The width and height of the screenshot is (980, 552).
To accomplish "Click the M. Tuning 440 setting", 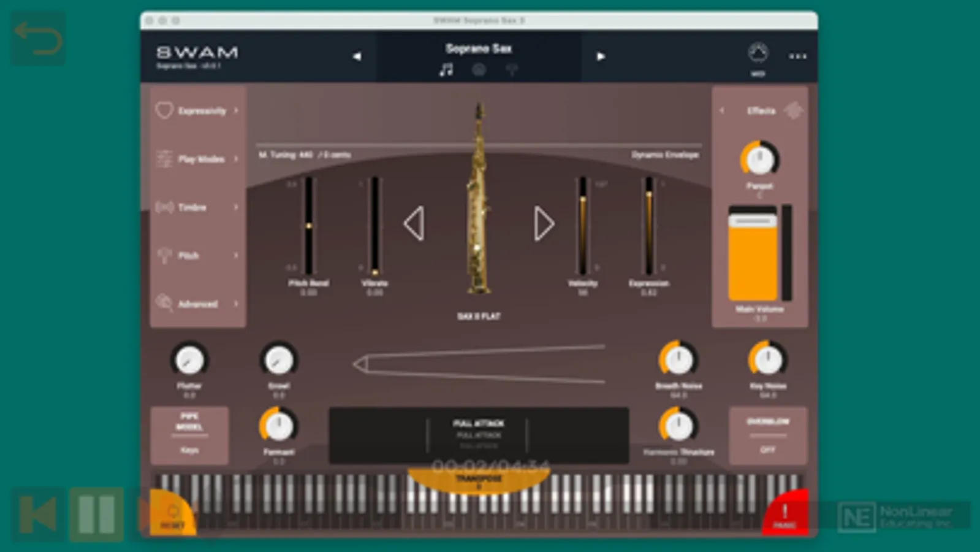I will tap(305, 155).
